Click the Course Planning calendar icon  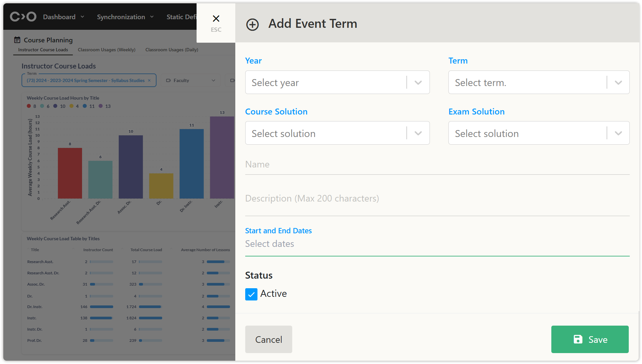pos(17,40)
